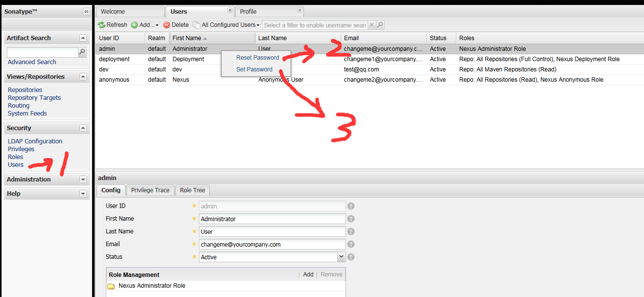Open the All Configured Users dropdown
Viewport: 644px width, 297px height.
coord(226,25)
